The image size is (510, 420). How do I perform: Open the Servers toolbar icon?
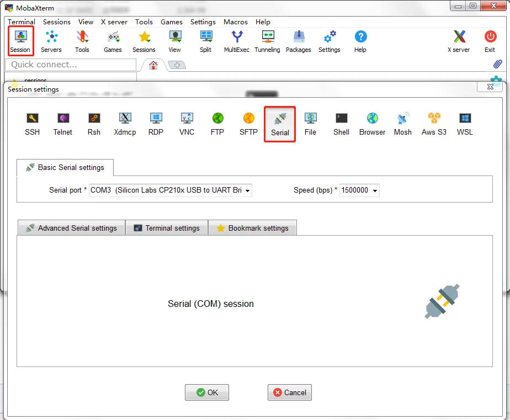[51, 41]
